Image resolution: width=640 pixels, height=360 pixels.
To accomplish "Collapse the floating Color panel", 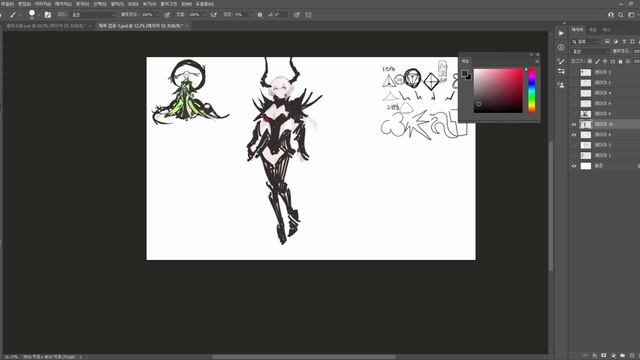I will click(x=532, y=54).
